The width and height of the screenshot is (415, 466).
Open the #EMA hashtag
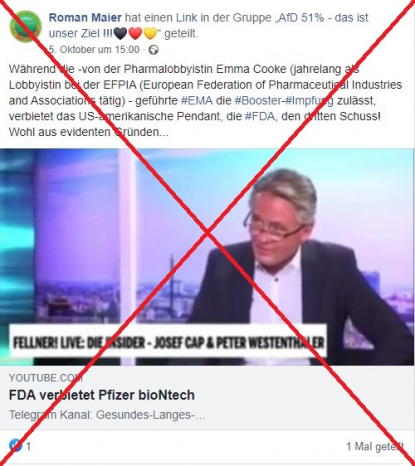[x=197, y=101]
